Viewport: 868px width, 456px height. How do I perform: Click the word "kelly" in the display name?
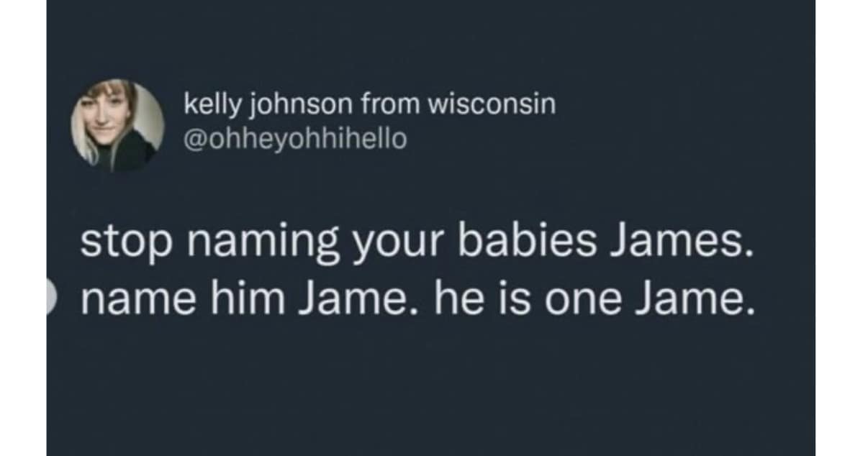[x=207, y=106]
